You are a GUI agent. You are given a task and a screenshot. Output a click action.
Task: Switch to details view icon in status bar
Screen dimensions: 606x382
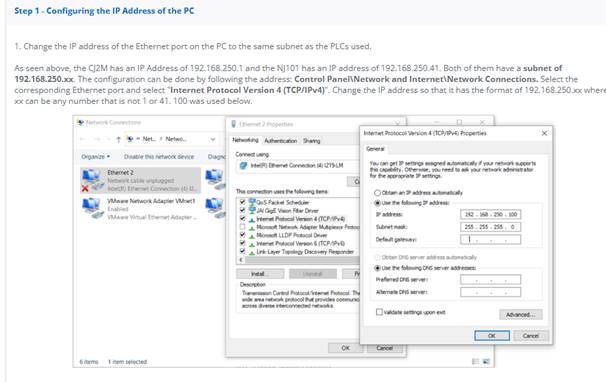point(475,362)
